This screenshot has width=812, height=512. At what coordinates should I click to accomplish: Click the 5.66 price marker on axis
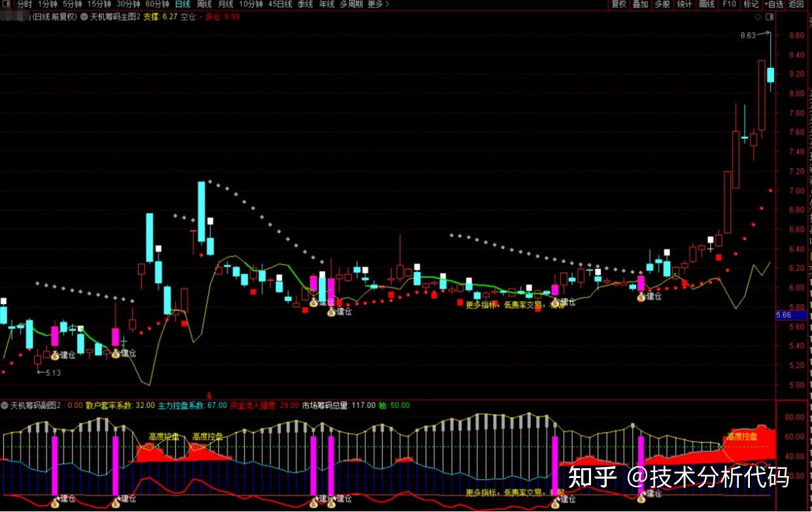click(x=791, y=315)
